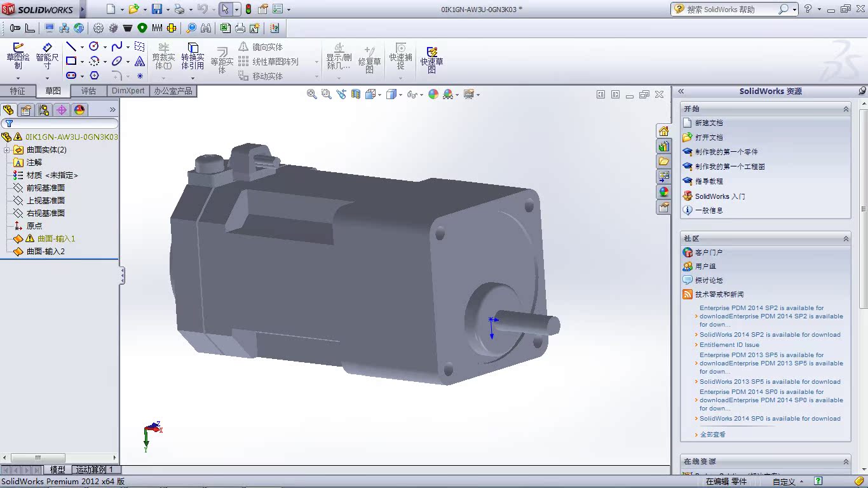Select the Spline sketch tool
This screenshot has width=868, height=488.
click(117, 47)
